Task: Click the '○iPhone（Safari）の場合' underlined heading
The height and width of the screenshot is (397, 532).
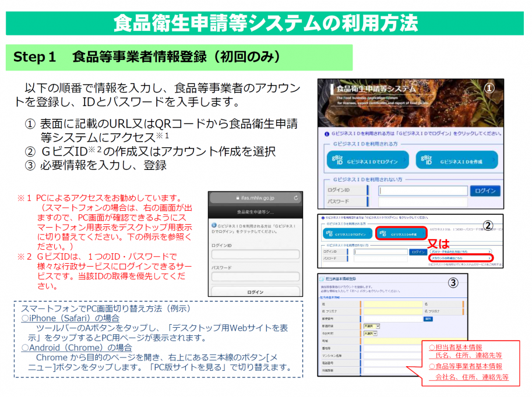Action: tap(71, 318)
